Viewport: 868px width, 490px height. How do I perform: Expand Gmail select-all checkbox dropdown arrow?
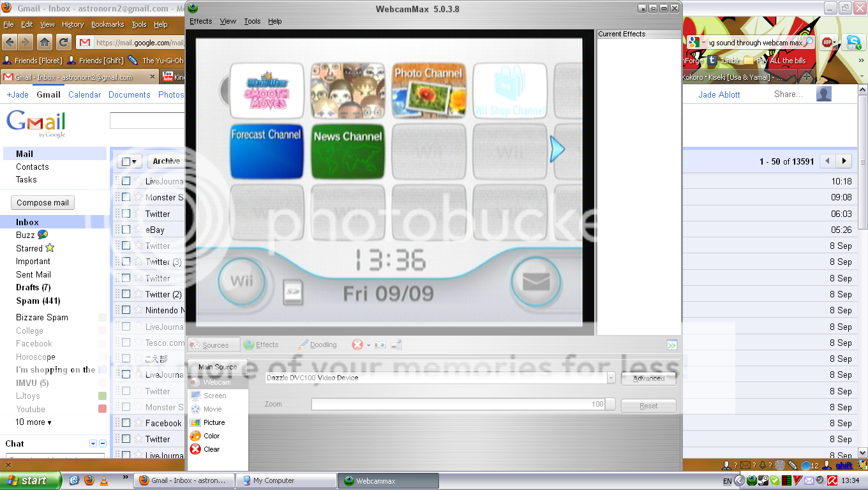(x=133, y=162)
